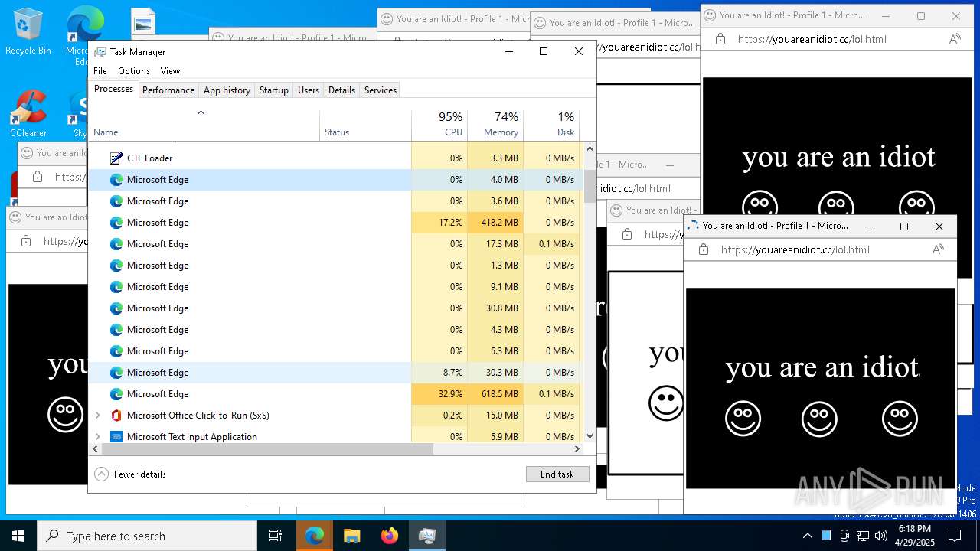Switch to the Startup tab
This screenshot has height=551, width=980.
point(273,90)
